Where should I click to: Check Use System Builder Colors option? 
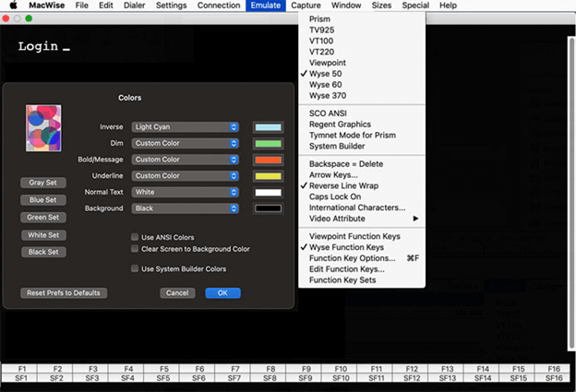[135, 269]
